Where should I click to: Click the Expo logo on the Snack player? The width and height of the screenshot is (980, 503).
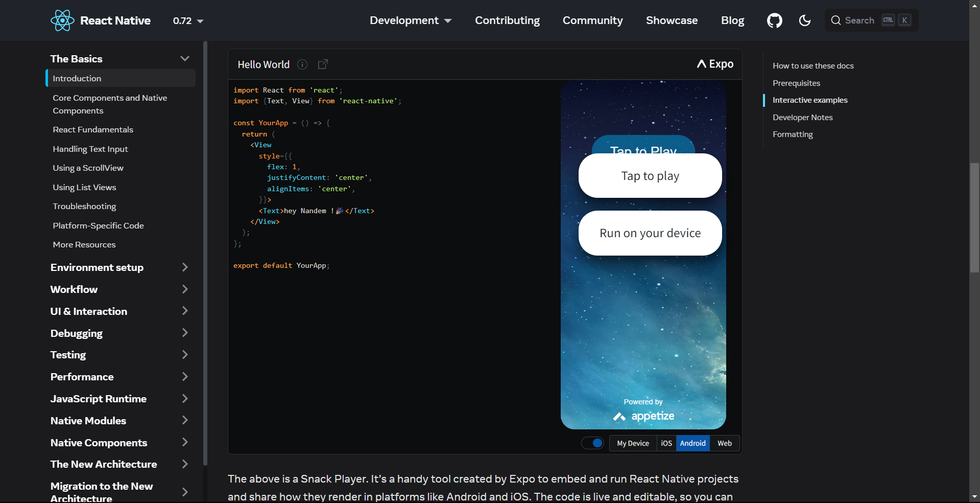point(714,64)
